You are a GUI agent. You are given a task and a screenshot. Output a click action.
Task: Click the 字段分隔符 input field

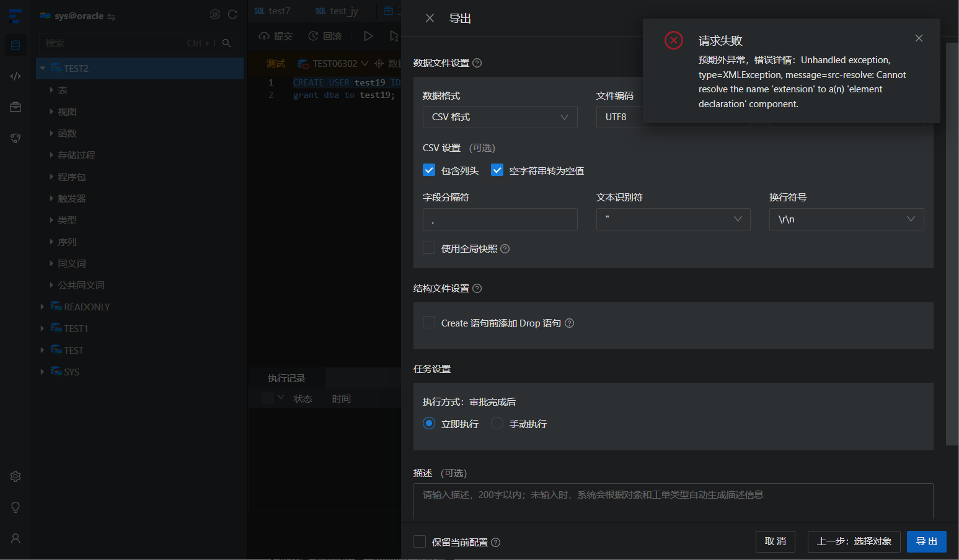pyautogui.click(x=500, y=219)
